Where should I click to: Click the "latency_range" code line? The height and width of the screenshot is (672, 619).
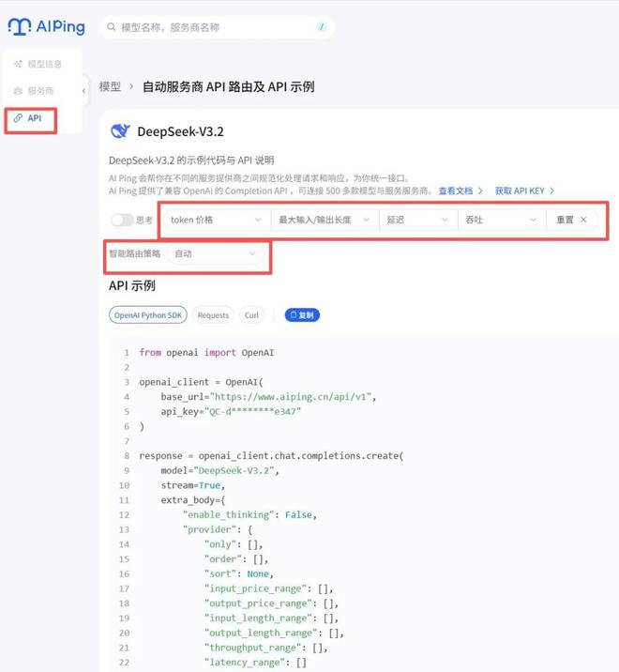pos(255,662)
